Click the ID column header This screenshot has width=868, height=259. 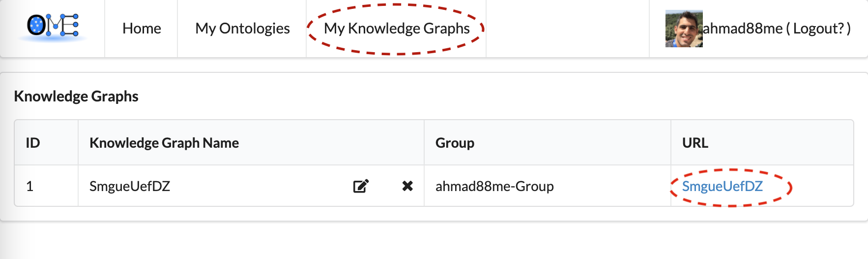point(33,143)
